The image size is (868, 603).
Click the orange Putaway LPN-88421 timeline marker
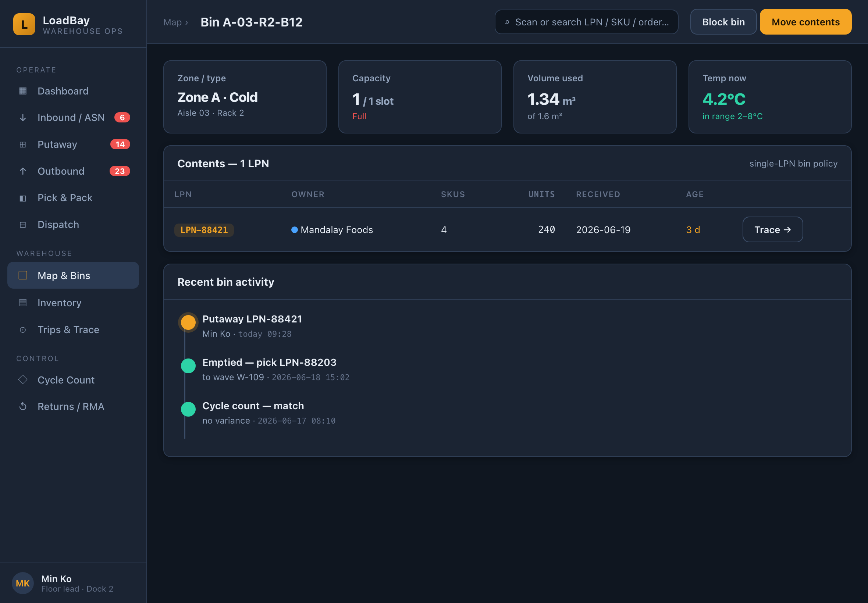188,322
